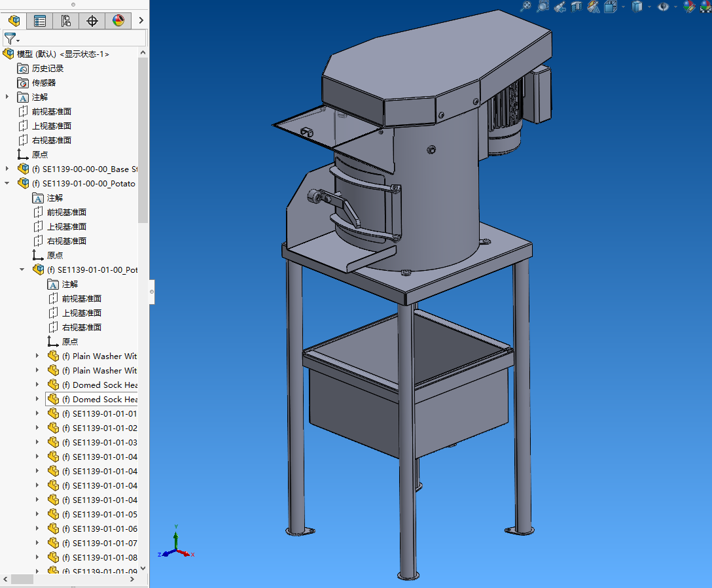The height and width of the screenshot is (588, 712).
Task: Click the Edit Appearance icon
Action: point(688,7)
